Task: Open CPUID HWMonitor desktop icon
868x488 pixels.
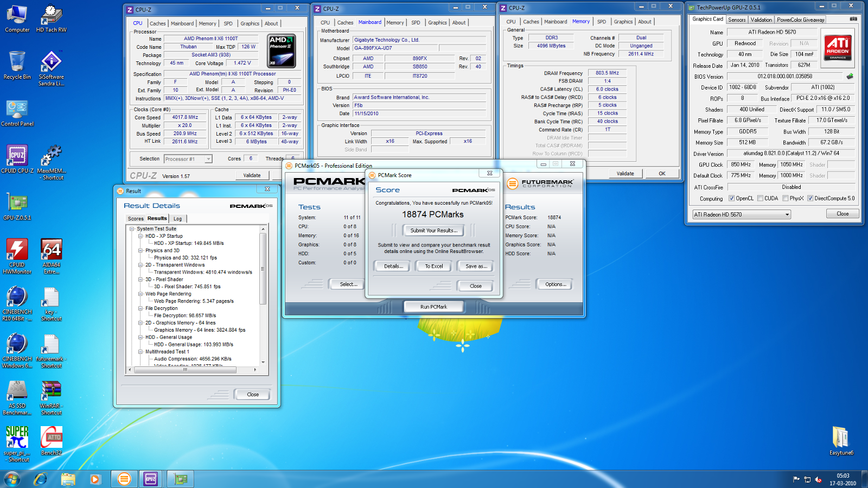Action: 17,256
